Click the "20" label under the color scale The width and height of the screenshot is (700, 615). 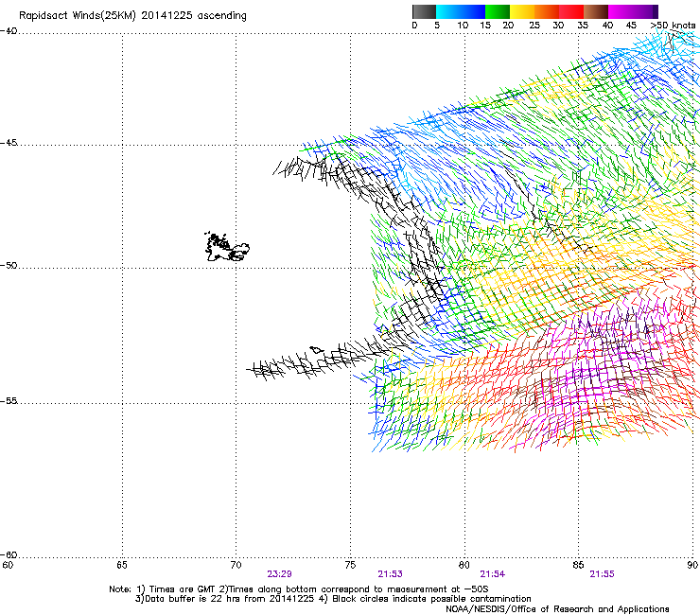tap(509, 26)
